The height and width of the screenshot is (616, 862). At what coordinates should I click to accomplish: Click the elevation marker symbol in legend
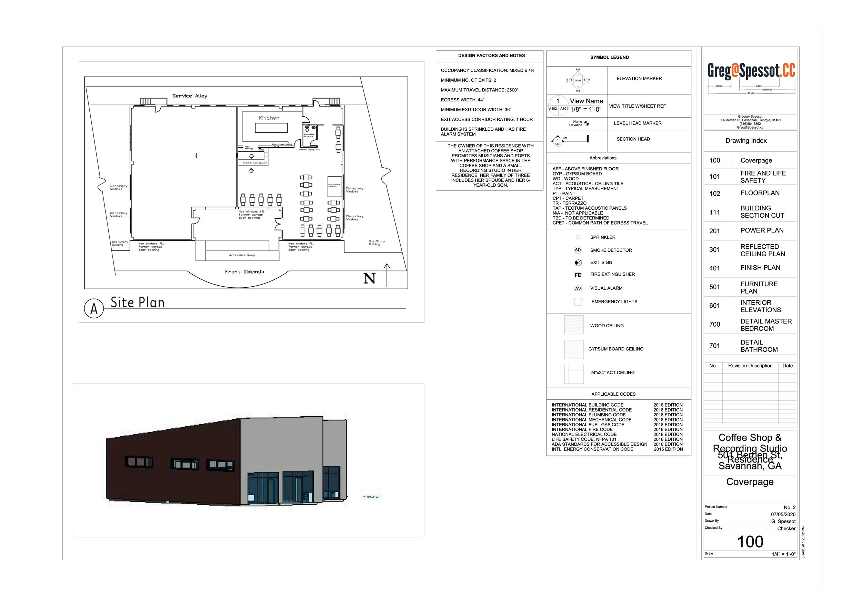coord(578,80)
